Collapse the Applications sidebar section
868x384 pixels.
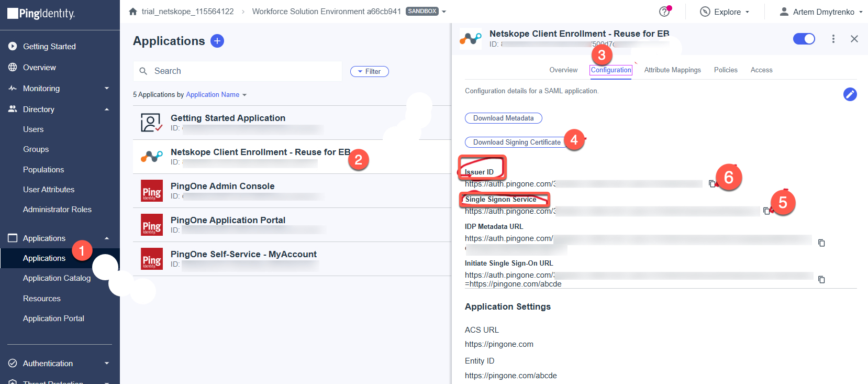pos(107,238)
